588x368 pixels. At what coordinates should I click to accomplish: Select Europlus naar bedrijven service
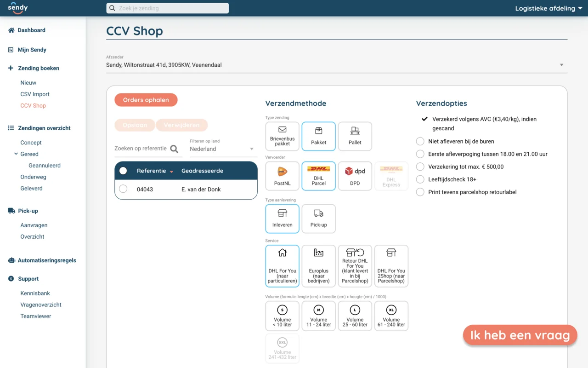(x=319, y=266)
